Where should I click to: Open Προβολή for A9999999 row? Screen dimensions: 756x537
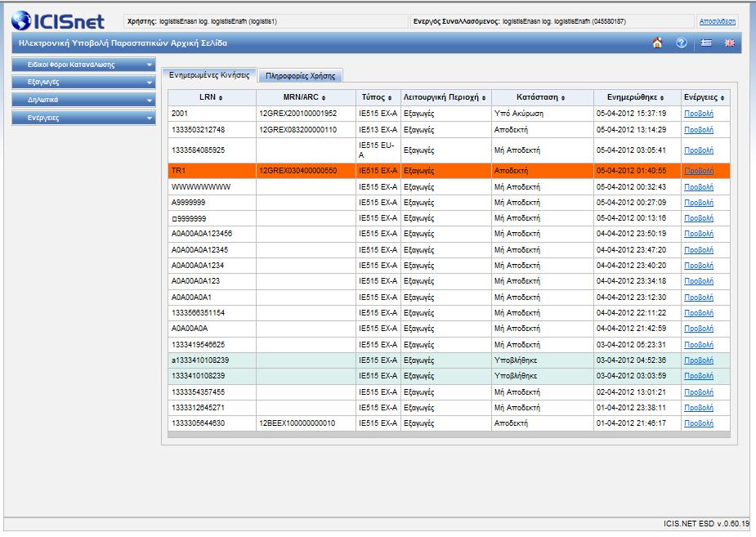coord(699,203)
